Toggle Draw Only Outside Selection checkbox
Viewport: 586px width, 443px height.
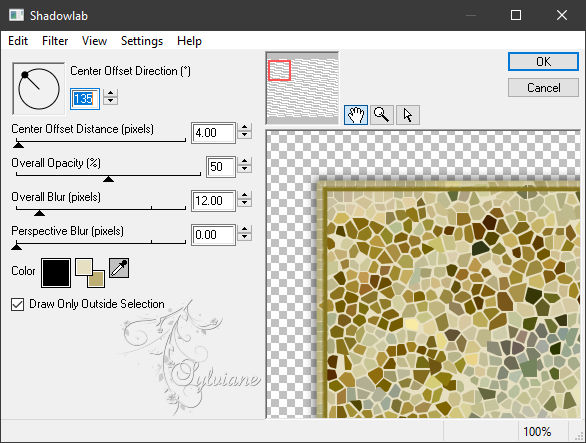coord(18,304)
